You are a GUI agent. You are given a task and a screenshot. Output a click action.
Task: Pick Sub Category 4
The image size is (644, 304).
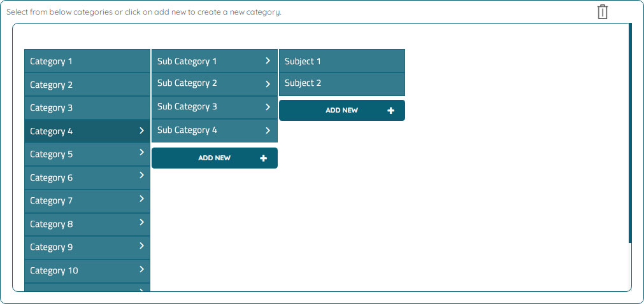tap(215, 131)
